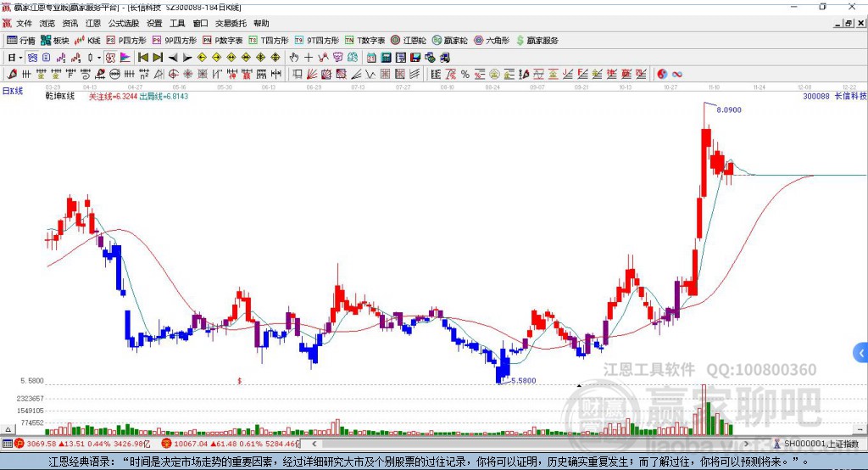Open the T四方形 tool
Image resolution: width=868 pixels, height=470 pixels.
tap(269, 41)
